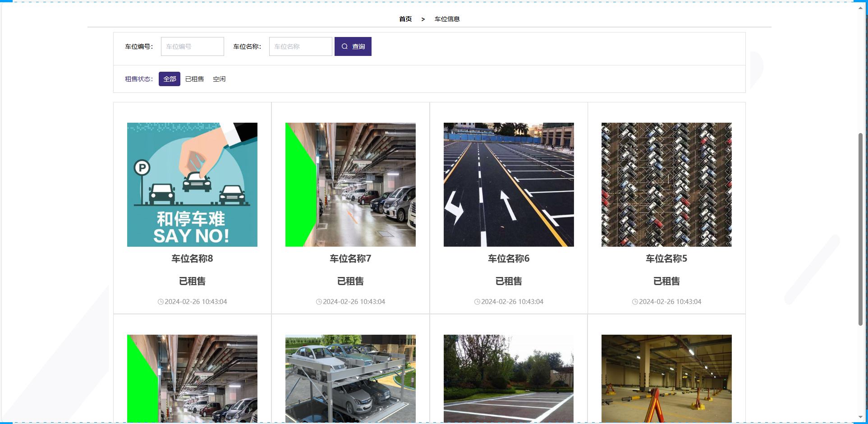The height and width of the screenshot is (424, 868).
Task: Open 车位名称5 aerial parking lot image
Action: (666, 184)
